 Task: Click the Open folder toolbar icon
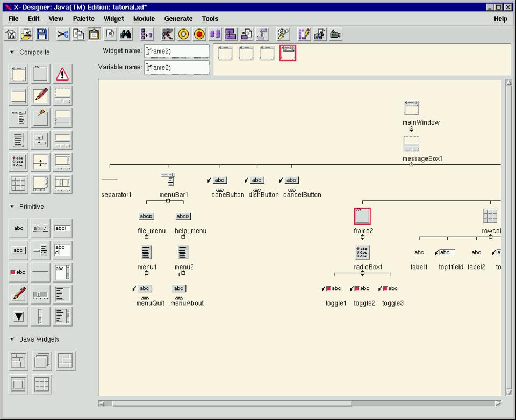[26, 34]
